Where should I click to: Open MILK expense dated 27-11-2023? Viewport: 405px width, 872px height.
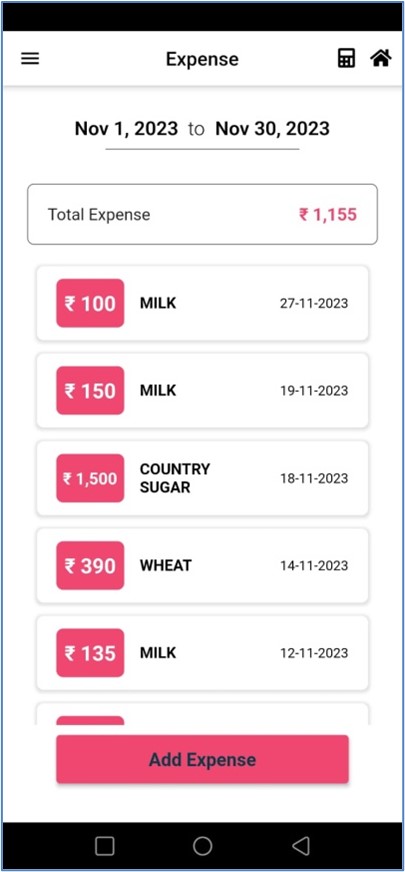click(202, 303)
